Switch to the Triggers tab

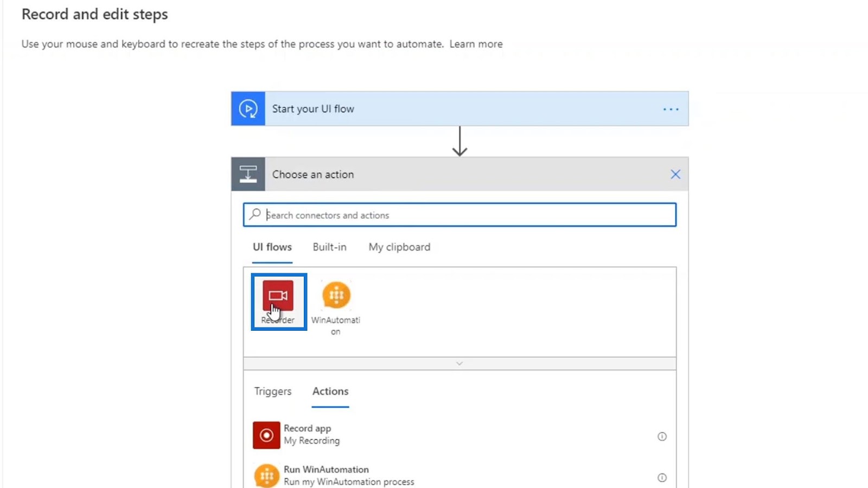click(273, 391)
